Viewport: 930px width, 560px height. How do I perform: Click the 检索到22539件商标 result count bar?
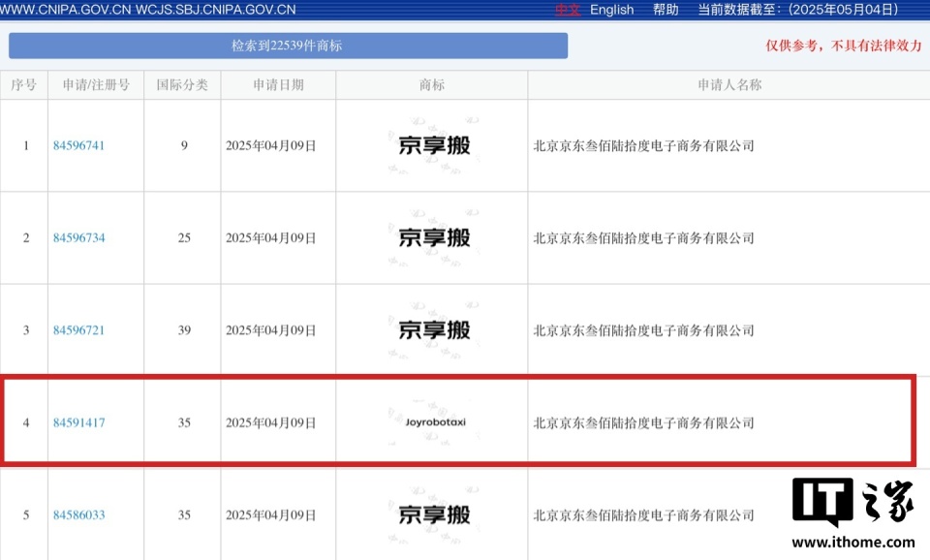[x=289, y=46]
